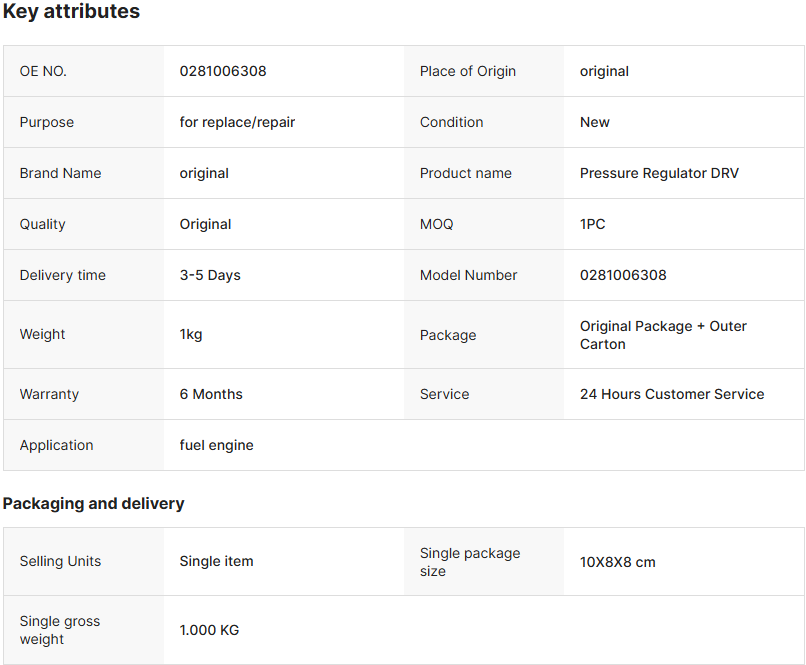806x665 pixels.
Task: Click the Quality value 'Original'
Action: click(x=205, y=224)
